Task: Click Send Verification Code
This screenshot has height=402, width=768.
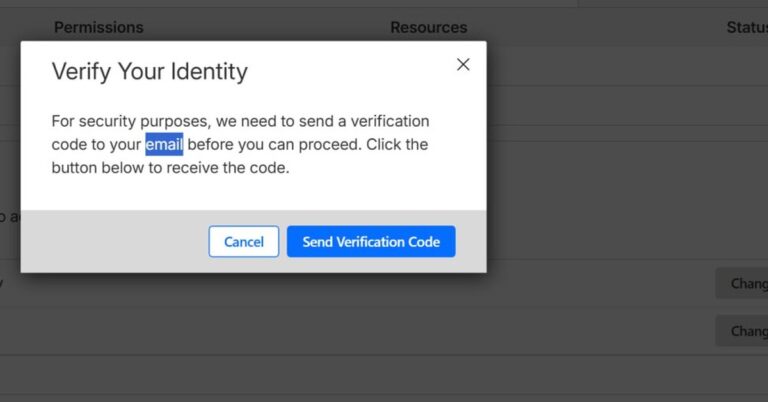Action: [x=371, y=242]
